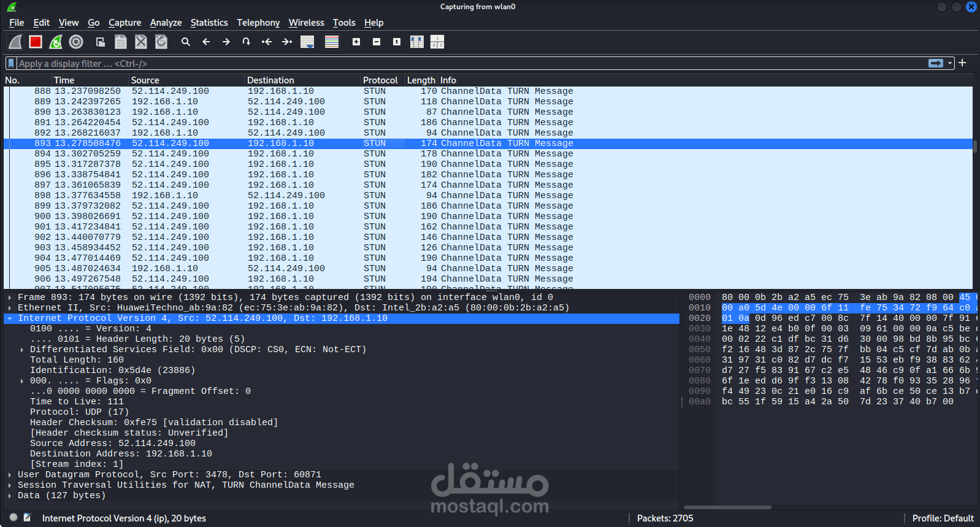Image resolution: width=980 pixels, height=527 pixels.
Task: Expand the Session Traversal Utilities node
Action: [10, 485]
